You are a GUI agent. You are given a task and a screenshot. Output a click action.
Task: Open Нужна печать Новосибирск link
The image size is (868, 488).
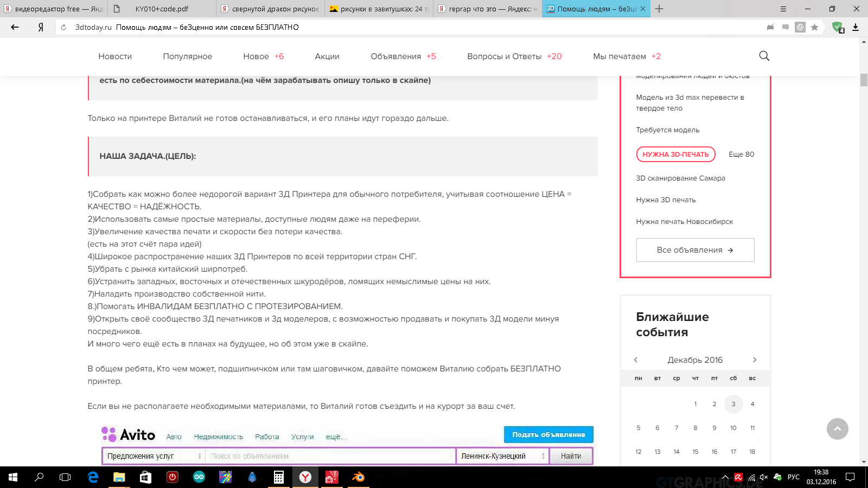tap(684, 222)
